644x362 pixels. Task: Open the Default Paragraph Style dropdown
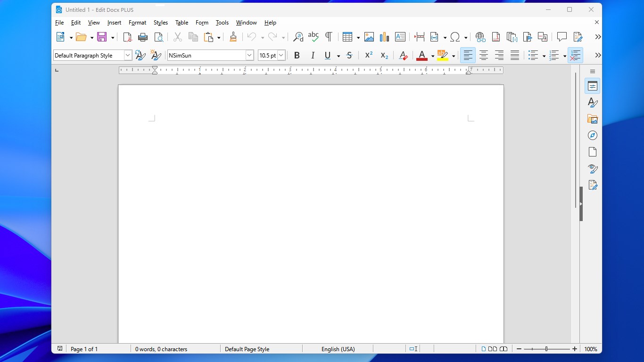(127, 55)
